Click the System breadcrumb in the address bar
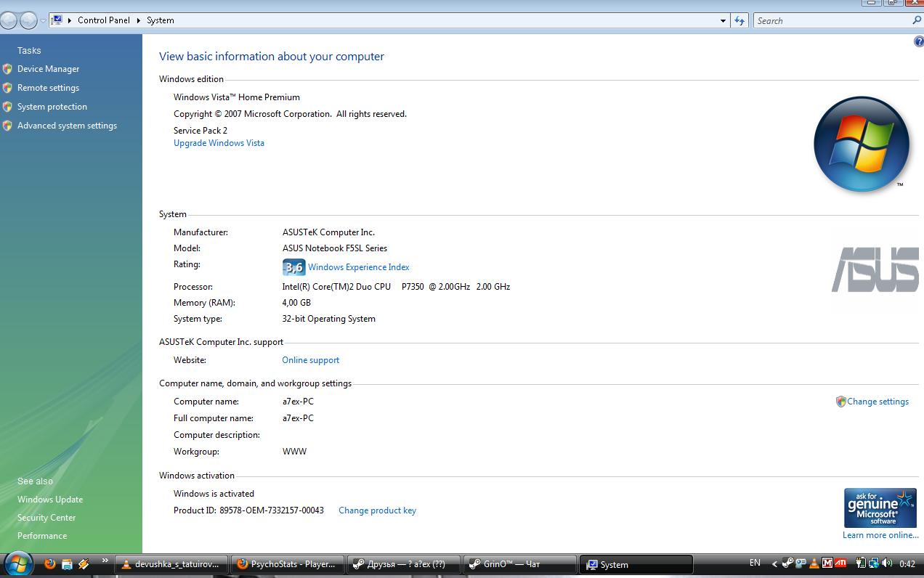 (161, 20)
